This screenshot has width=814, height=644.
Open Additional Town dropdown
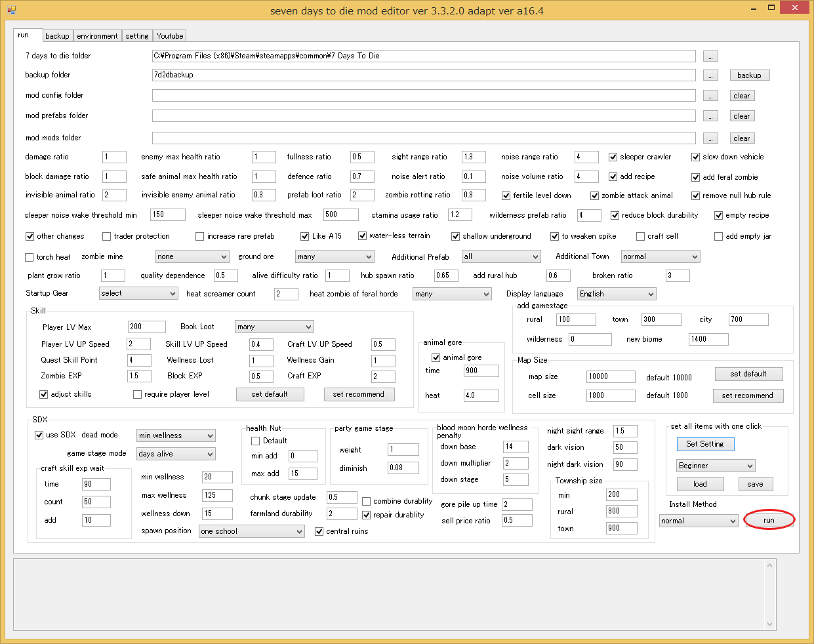pyautogui.click(x=661, y=256)
